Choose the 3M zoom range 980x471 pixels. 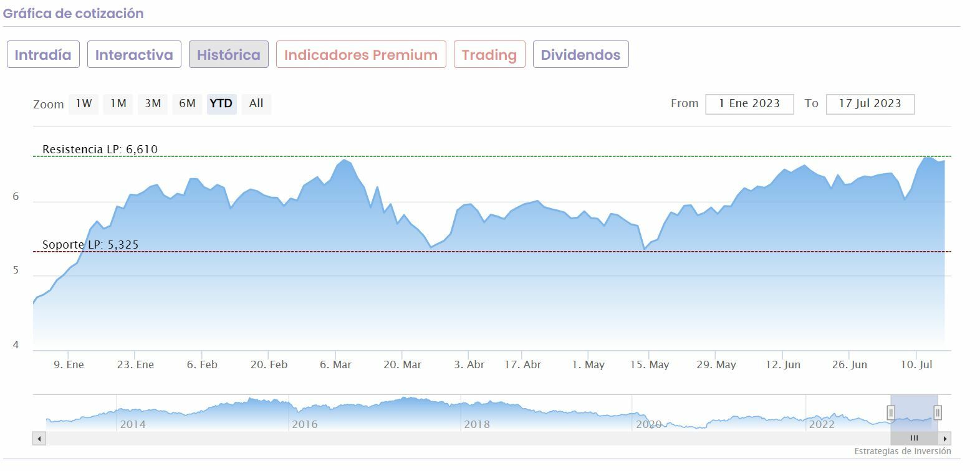[x=153, y=103]
